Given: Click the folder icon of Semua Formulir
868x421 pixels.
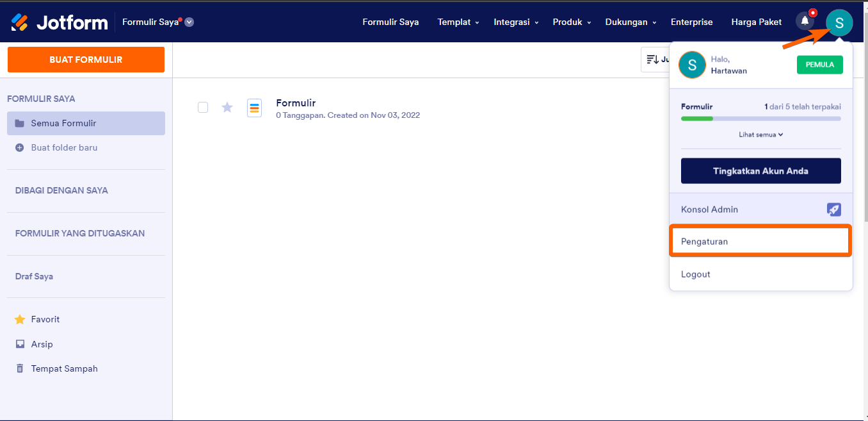Looking at the screenshot, I should 20,123.
